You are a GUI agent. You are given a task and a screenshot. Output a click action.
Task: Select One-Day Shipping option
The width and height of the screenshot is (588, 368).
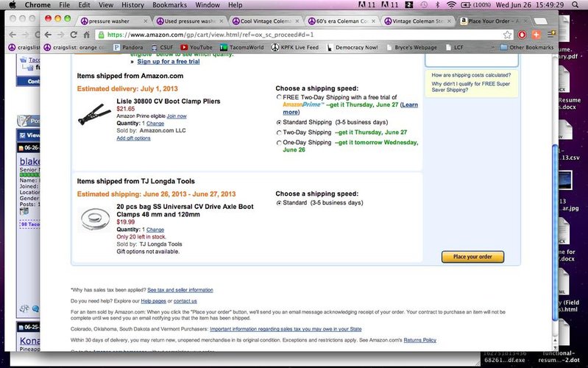click(279, 143)
